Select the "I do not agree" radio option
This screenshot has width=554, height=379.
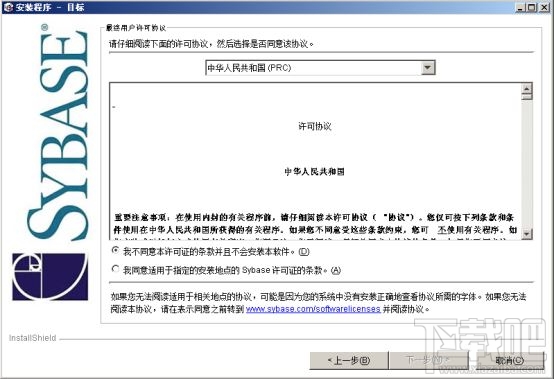(x=115, y=250)
